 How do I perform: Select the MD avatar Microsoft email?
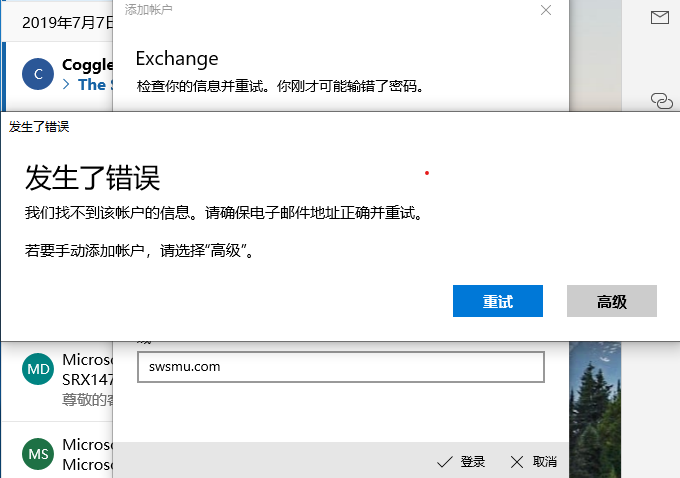(38, 369)
